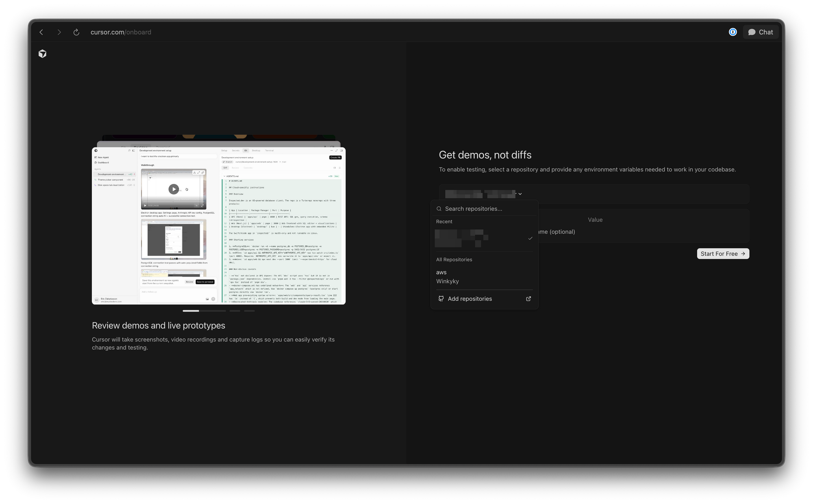Click the 'Get demos, not diffs' heading
This screenshot has width=813, height=504.
click(x=485, y=155)
